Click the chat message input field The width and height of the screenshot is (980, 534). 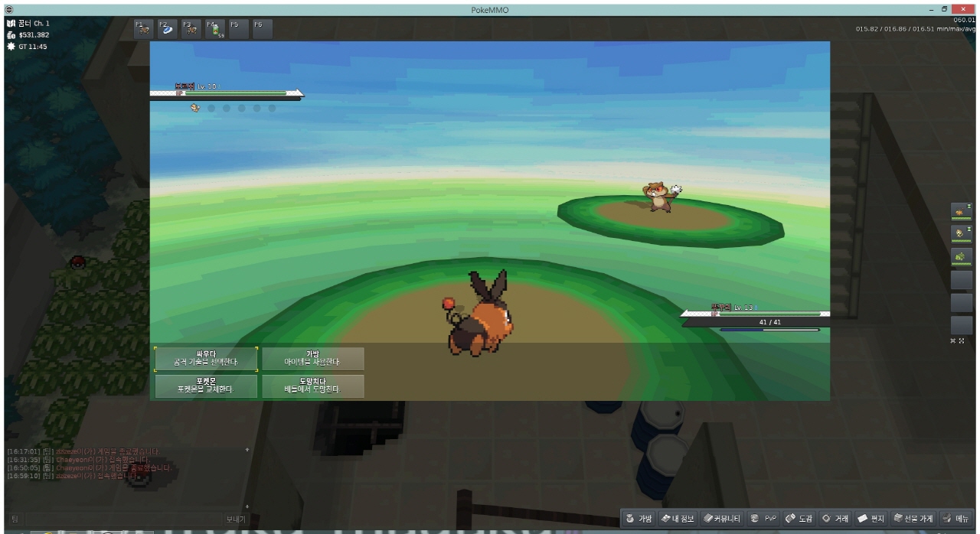115,519
